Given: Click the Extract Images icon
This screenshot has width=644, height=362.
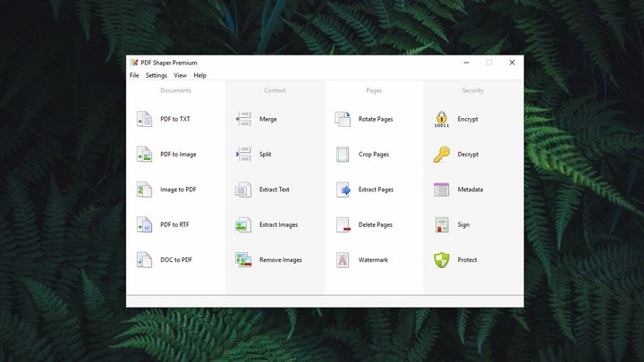Looking at the screenshot, I should pos(243,225).
